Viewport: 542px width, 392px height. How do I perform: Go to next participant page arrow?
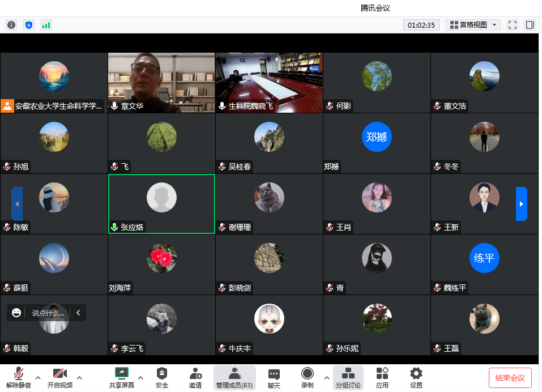tap(521, 204)
